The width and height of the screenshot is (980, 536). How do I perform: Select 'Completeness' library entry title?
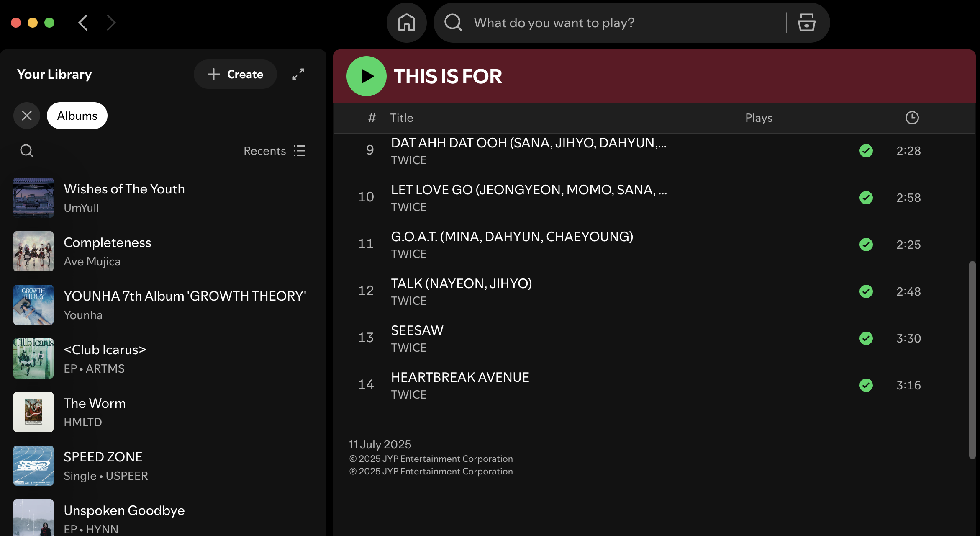108,242
